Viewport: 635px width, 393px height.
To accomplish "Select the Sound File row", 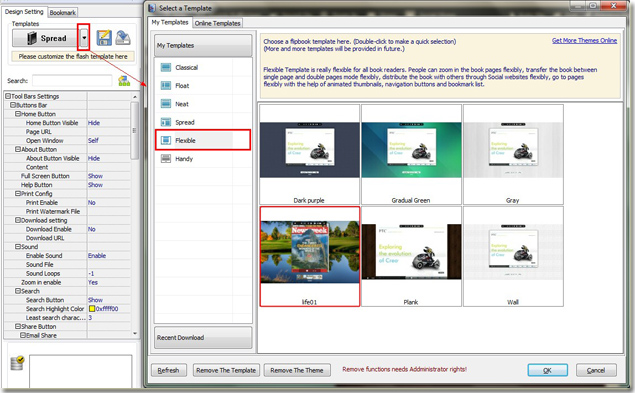I will [x=67, y=265].
